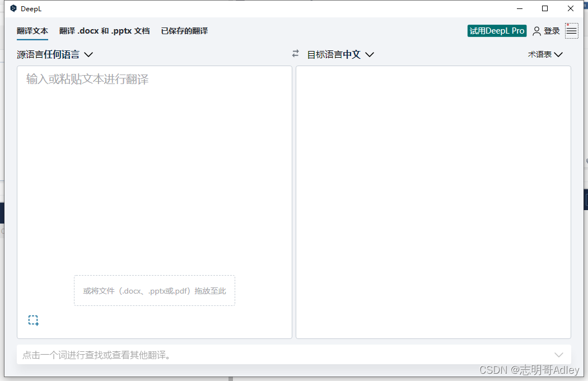Click the source text input area
The height and width of the screenshot is (381, 588).
pyautogui.click(x=155, y=202)
